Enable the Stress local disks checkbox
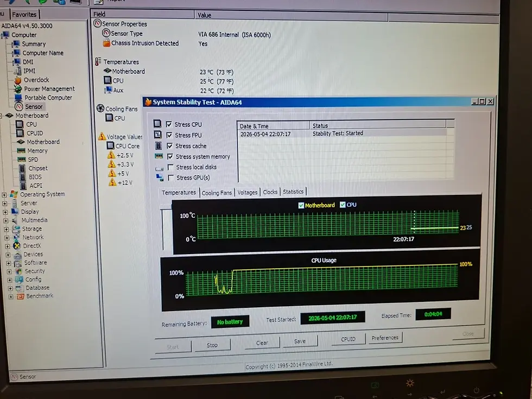This screenshot has height=399, width=532. [x=170, y=167]
